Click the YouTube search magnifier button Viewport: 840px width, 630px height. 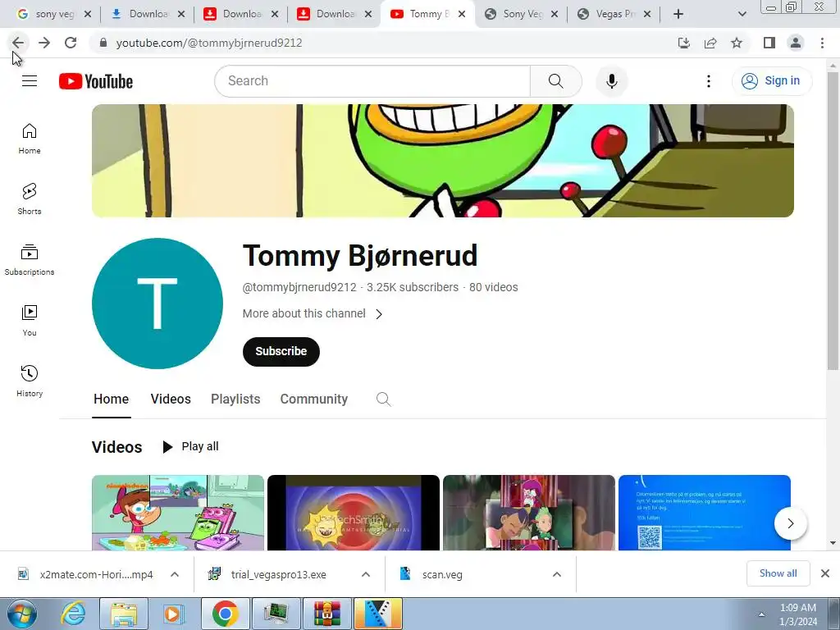click(556, 81)
